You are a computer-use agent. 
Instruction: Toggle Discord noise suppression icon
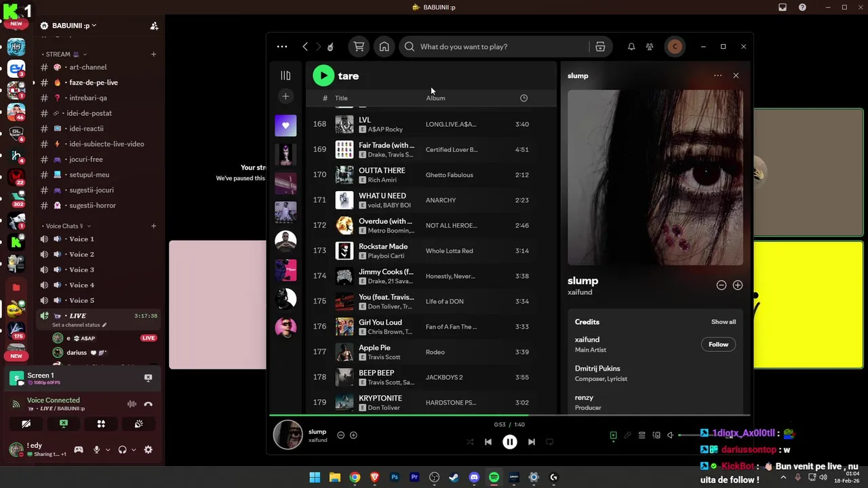pos(132,404)
